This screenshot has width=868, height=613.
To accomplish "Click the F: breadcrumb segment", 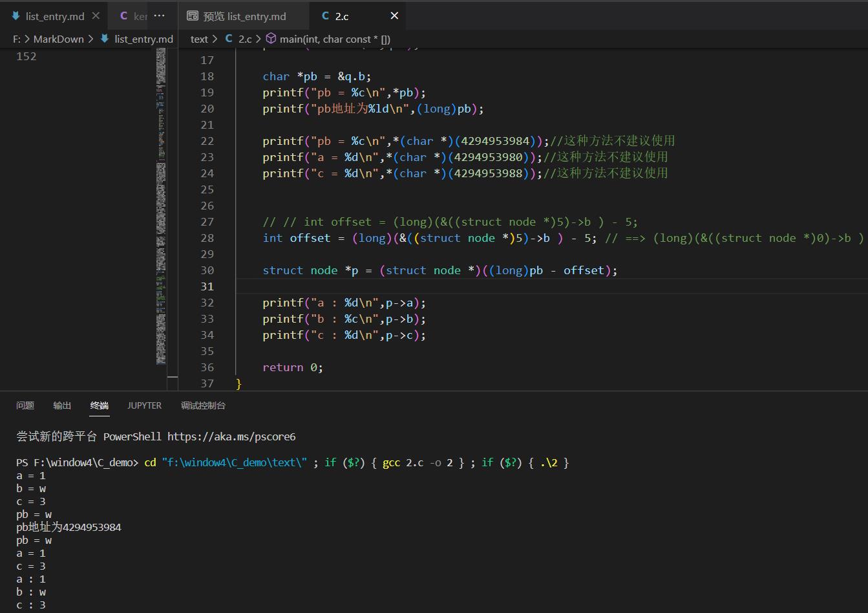I will tap(17, 39).
